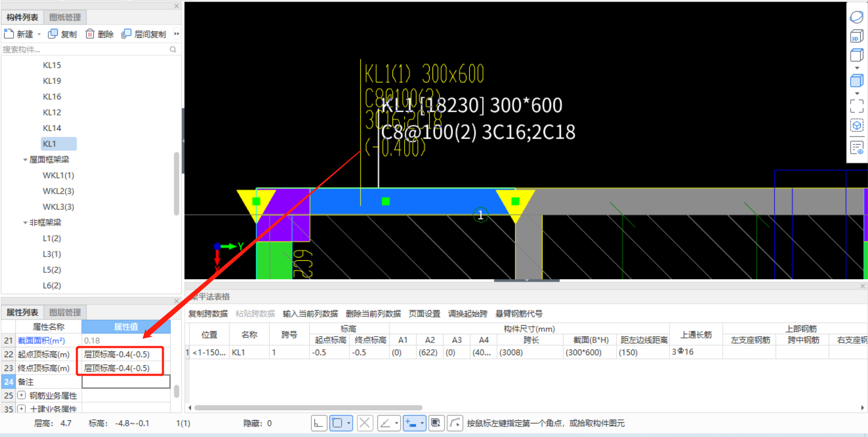
Task: Click the wireframe cube view icon
Action: [856, 55]
